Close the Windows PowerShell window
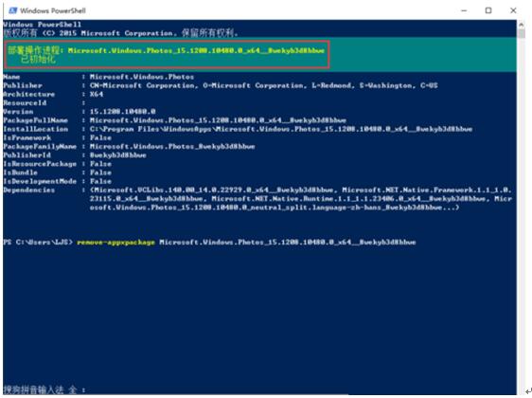The width and height of the screenshot is (532, 398). [x=513, y=10]
